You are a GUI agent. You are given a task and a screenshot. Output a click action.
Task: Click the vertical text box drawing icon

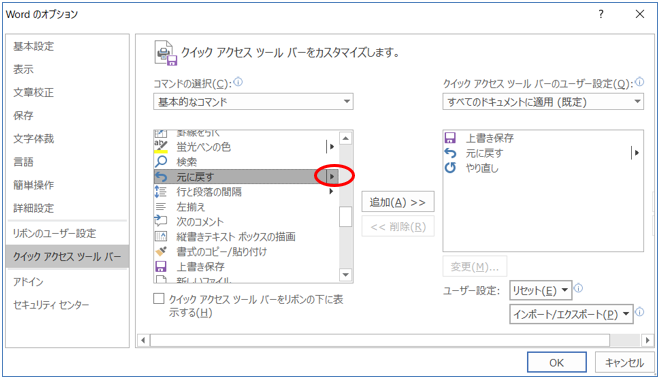[161, 236]
